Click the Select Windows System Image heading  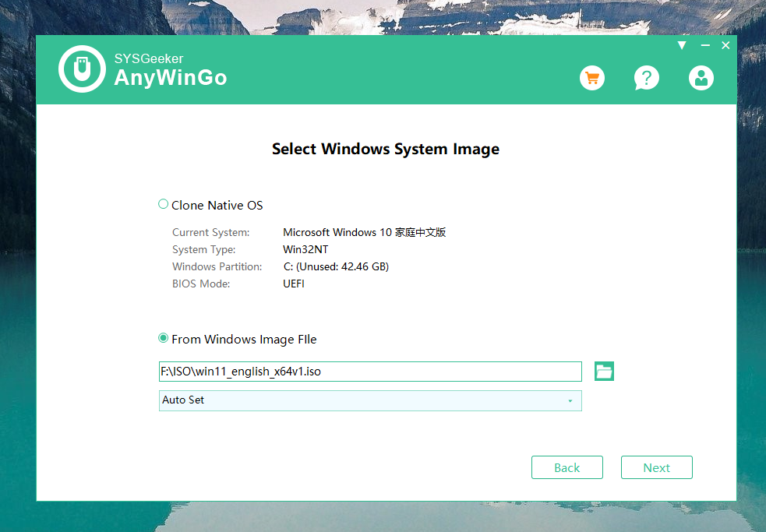coord(386,149)
